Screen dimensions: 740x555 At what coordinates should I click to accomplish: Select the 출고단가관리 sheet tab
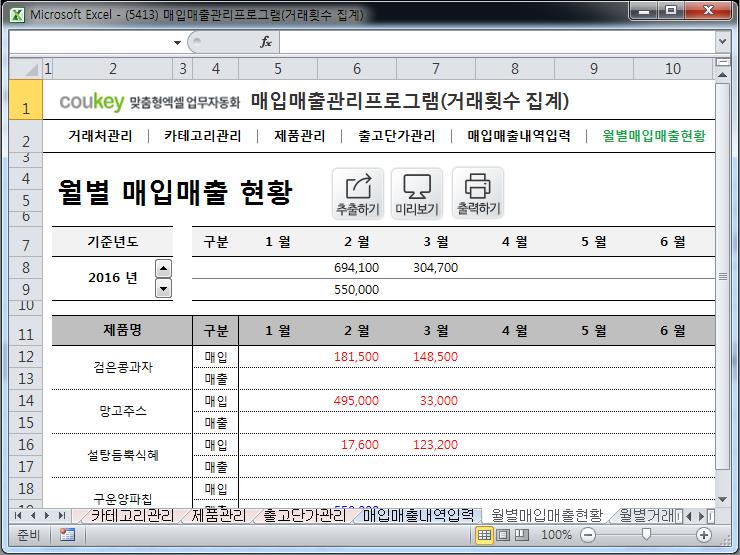point(305,515)
